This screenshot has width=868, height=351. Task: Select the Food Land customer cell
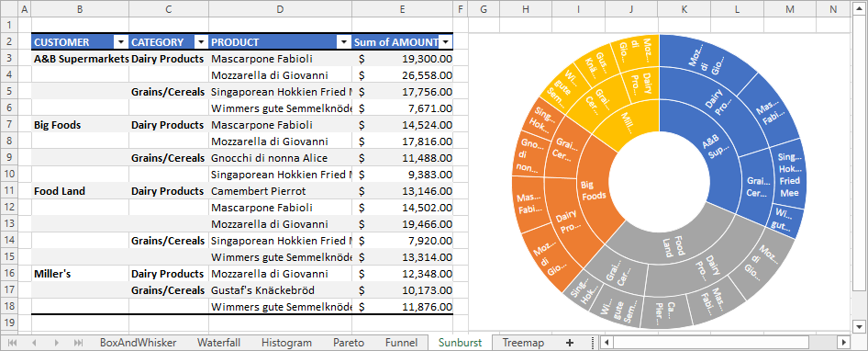pos(81,191)
